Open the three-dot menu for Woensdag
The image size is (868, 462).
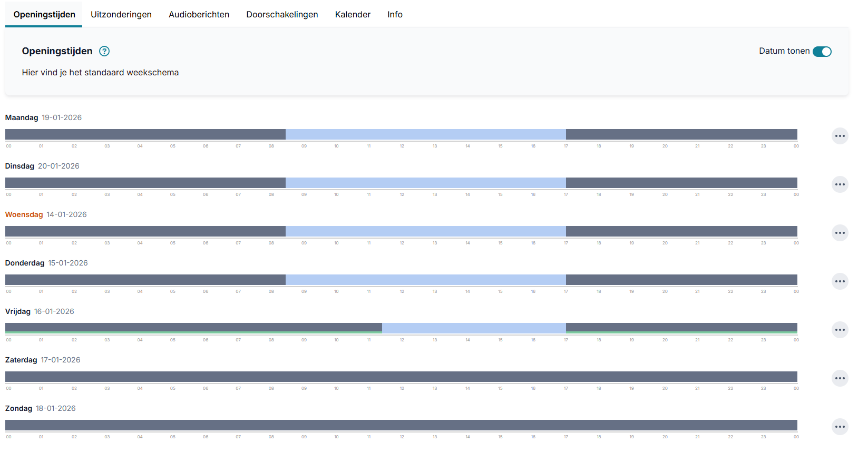(840, 233)
